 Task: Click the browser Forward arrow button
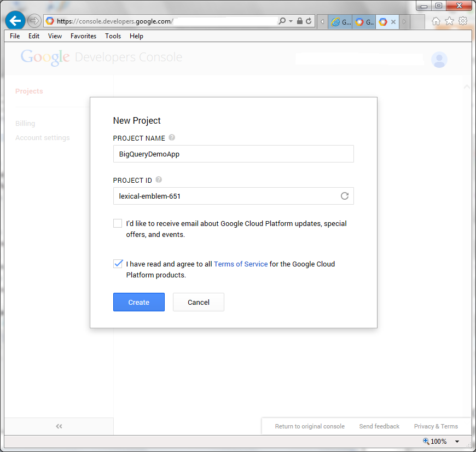(x=34, y=21)
